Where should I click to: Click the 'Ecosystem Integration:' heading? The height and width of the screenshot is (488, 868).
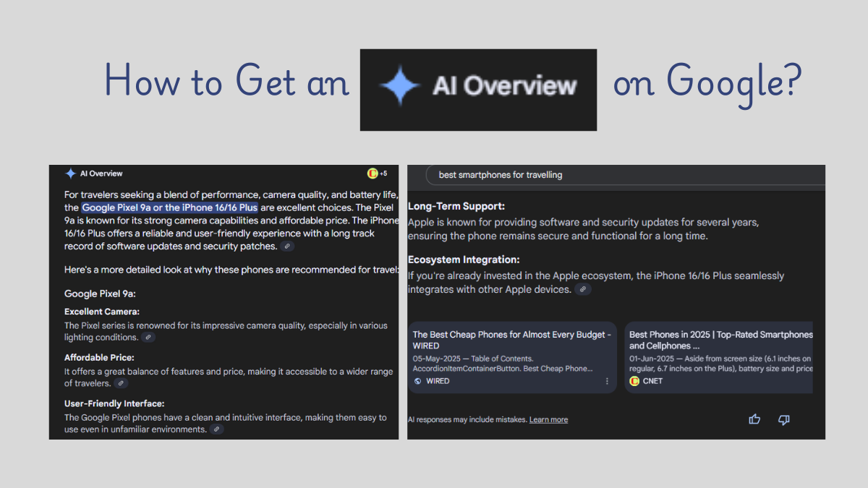tap(464, 260)
